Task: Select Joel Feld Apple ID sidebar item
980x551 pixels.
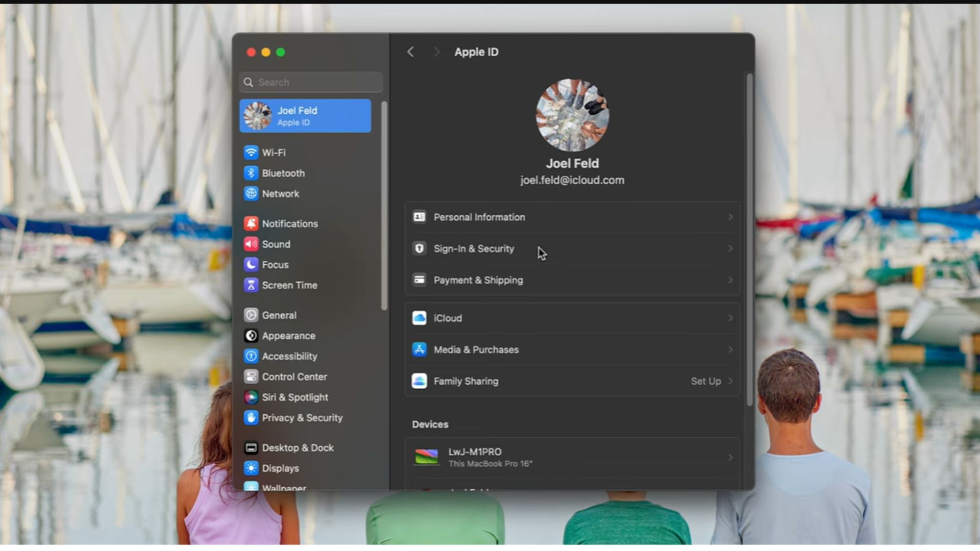Action: [x=305, y=116]
